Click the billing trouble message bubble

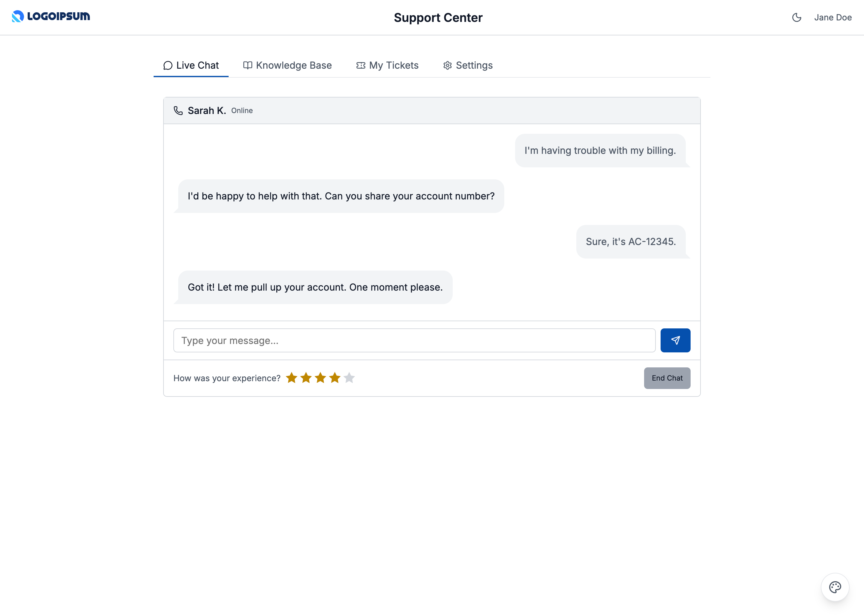tap(600, 151)
